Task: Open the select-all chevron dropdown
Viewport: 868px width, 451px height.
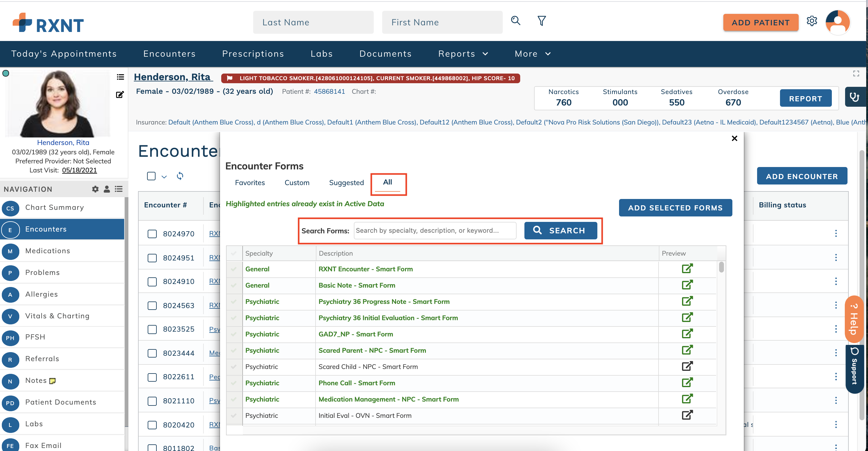Action: point(164,177)
